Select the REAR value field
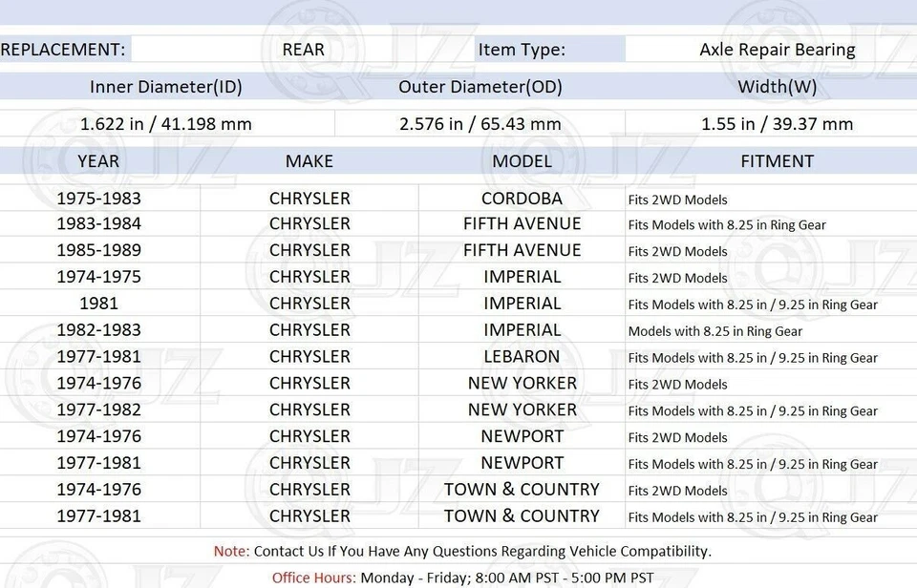The height and width of the screenshot is (588, 917). point(303,49)
